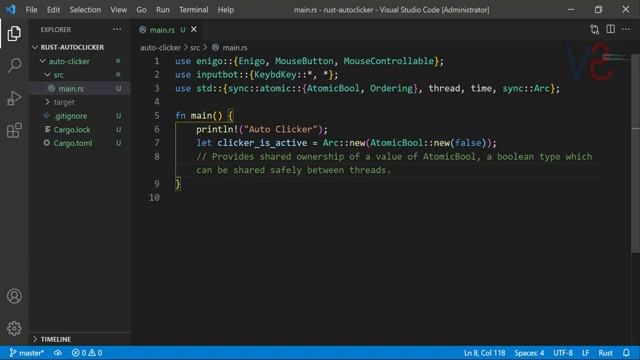Open the Help menu
640x360 pixels.
tap(225, 9)
